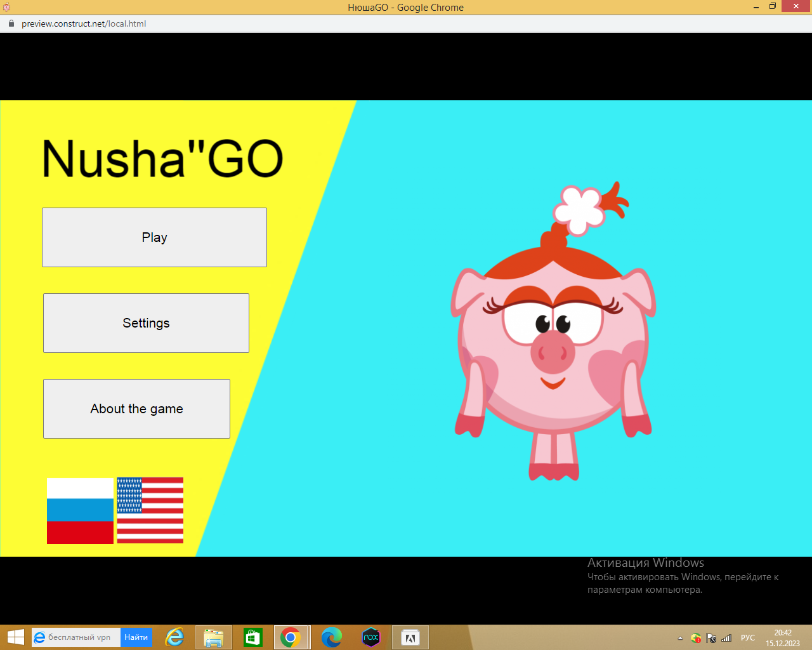Launch Internet Explorer from the taskbar
The height and width of the screenshot is (650, 812).
click(x=174, y=637)
